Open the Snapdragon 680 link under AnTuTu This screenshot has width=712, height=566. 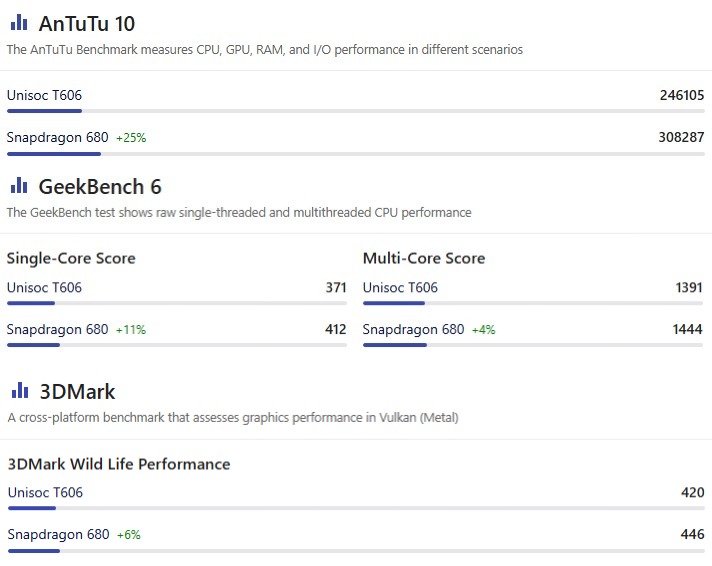57,137
